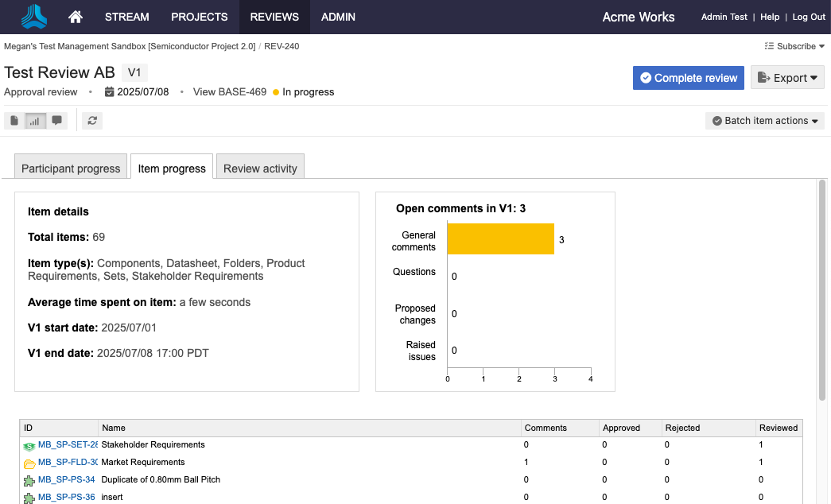Open the Review activity tab
The height and width of the screenshot is (504, 831).
point(260,169)
